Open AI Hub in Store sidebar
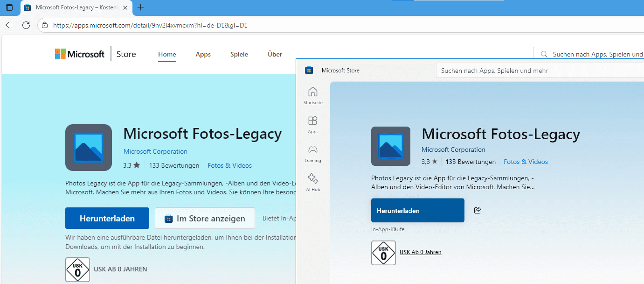Image resolution: width=644 pixels, height=284 pixels. coord(313,182)
